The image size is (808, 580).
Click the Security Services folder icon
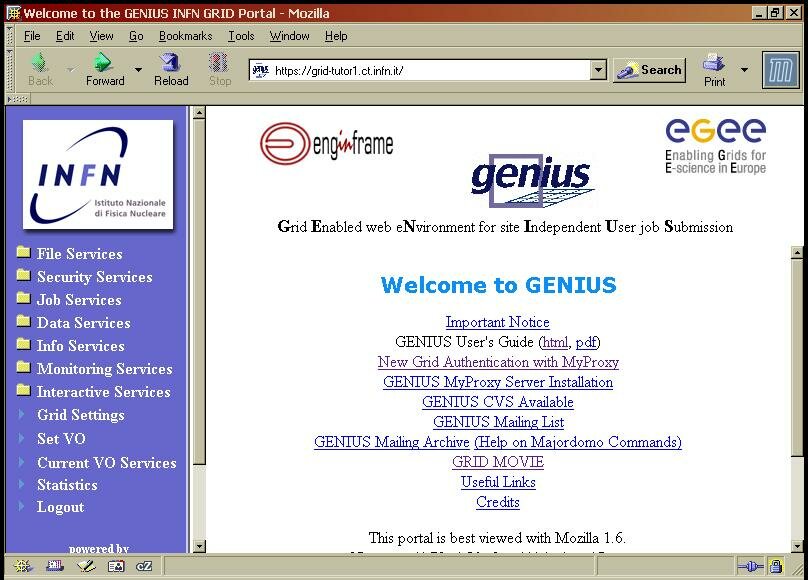(23, 275)
